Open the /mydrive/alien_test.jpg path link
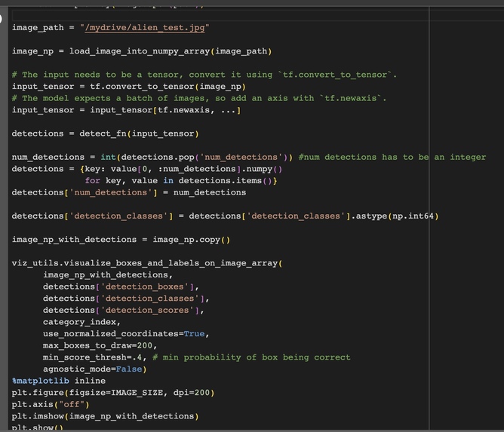 (145, 28)
